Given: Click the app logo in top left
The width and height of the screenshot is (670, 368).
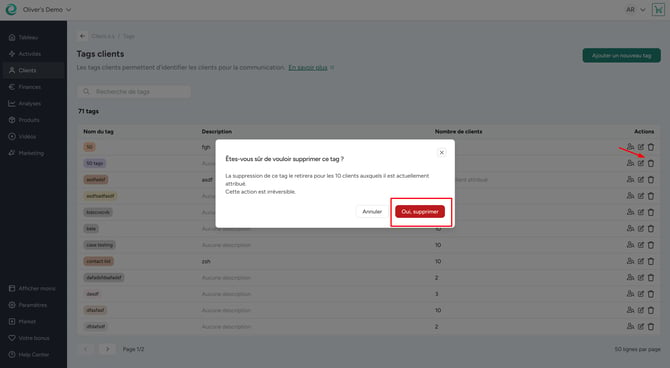Looking at the screenshot, I should 11,9.
